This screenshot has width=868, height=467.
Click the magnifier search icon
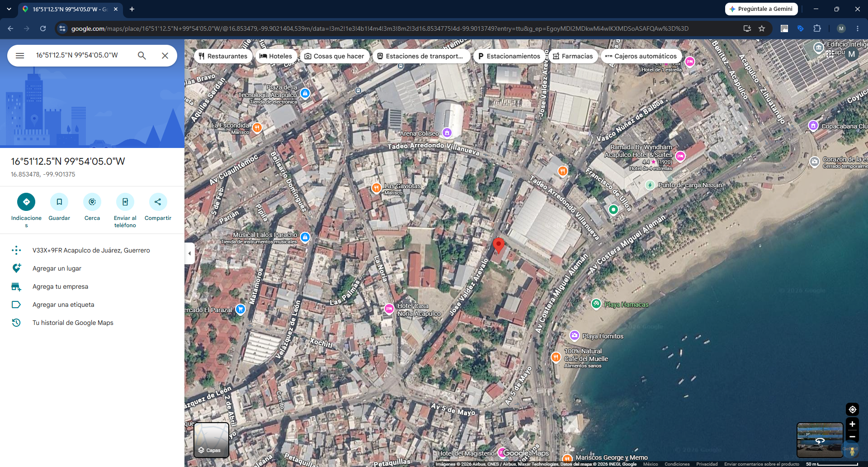pyautogui.click(x=142, y=55)
